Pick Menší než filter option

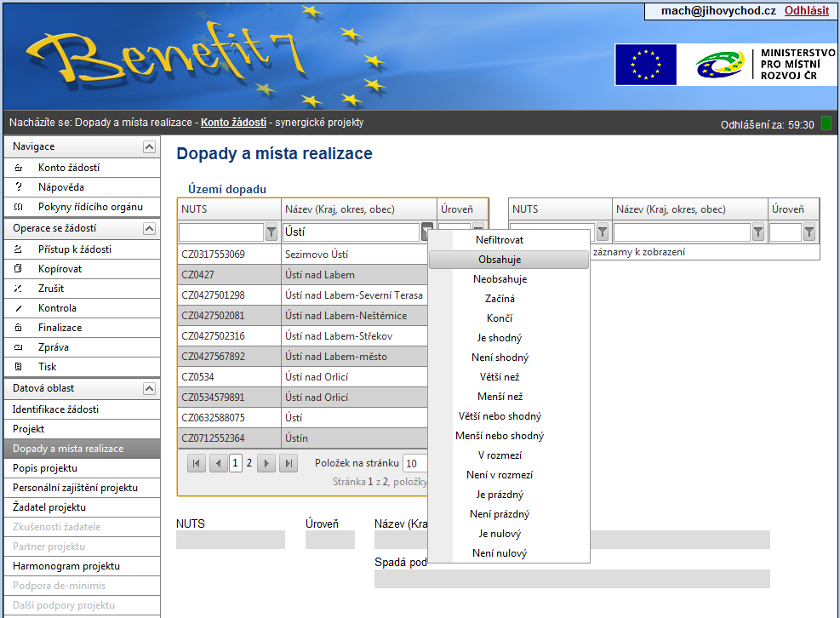pyautogui.click(x=500, y=397)
